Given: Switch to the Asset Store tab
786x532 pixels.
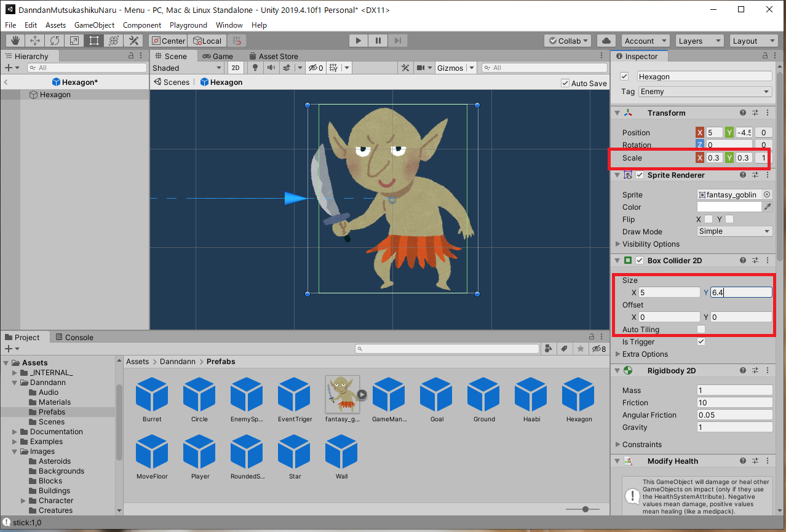Looking at the screenshot, I should (272, 56).
